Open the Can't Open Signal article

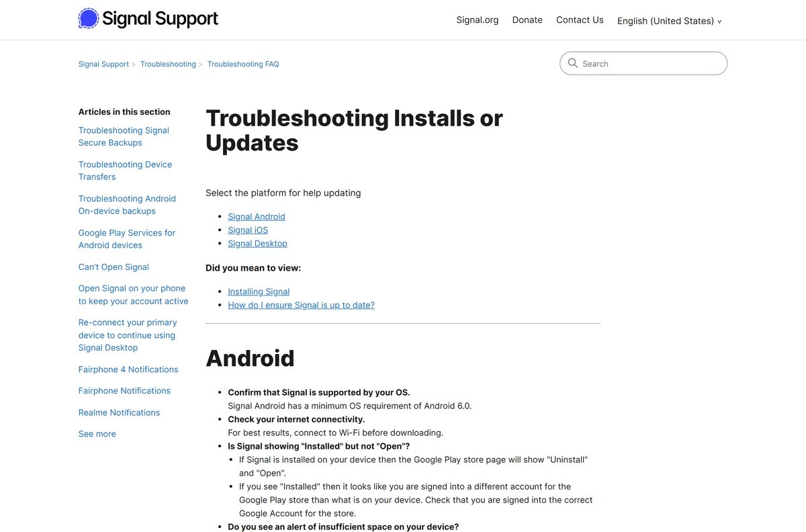tap(114, 267)
